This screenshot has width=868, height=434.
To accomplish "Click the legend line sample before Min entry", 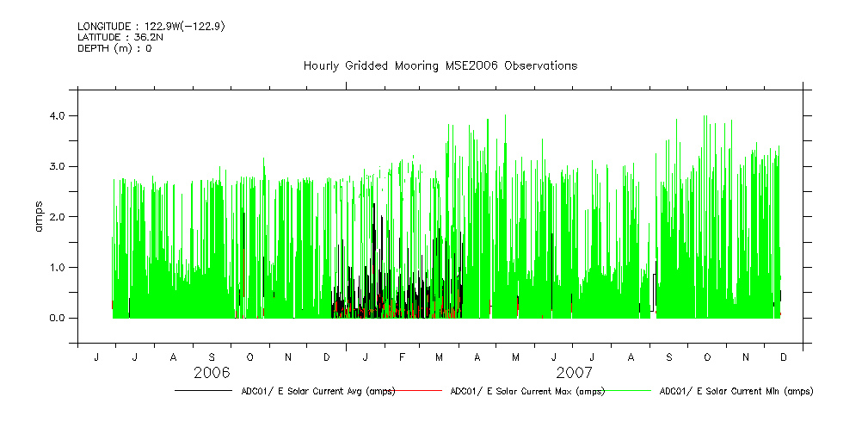I will point(630,391).
